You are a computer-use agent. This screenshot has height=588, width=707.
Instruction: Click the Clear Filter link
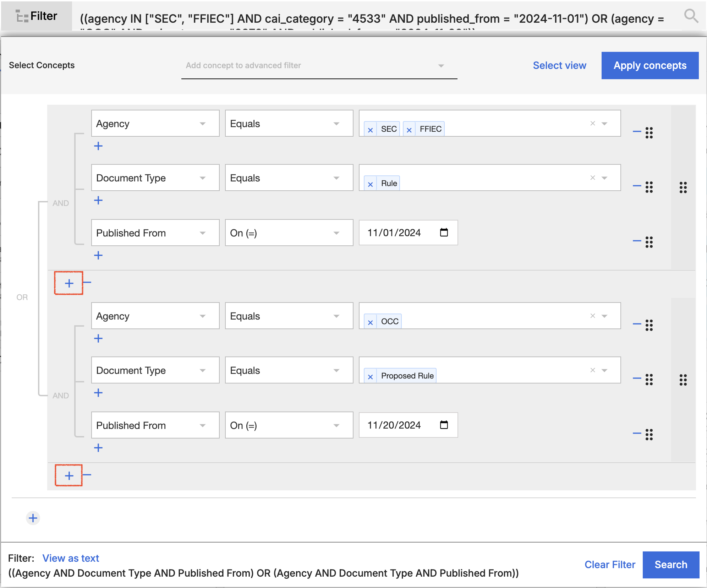609,565
